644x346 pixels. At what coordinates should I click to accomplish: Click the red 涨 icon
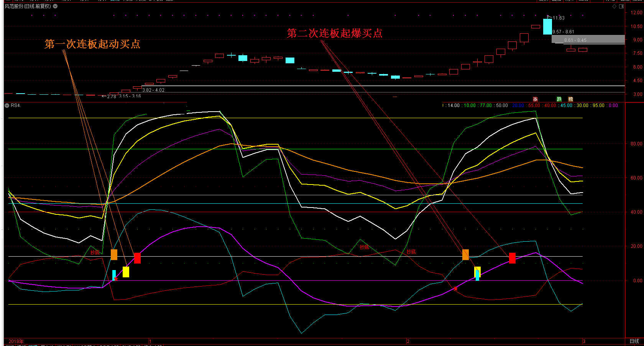(x=535, y=99)
